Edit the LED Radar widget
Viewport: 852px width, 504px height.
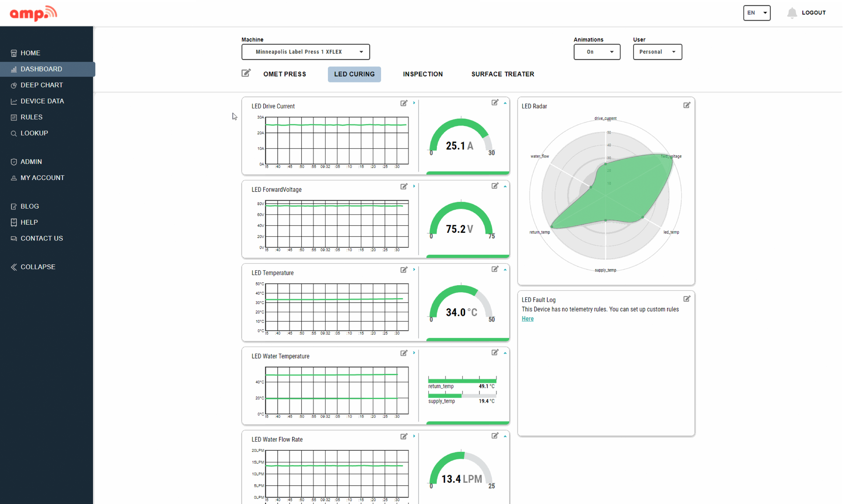click(686, 105)
